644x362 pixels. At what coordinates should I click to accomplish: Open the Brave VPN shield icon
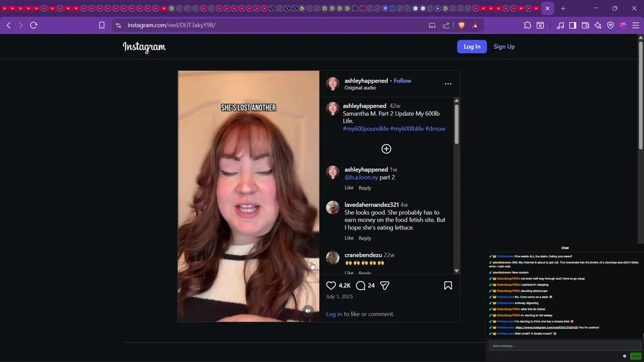[610, 25]
